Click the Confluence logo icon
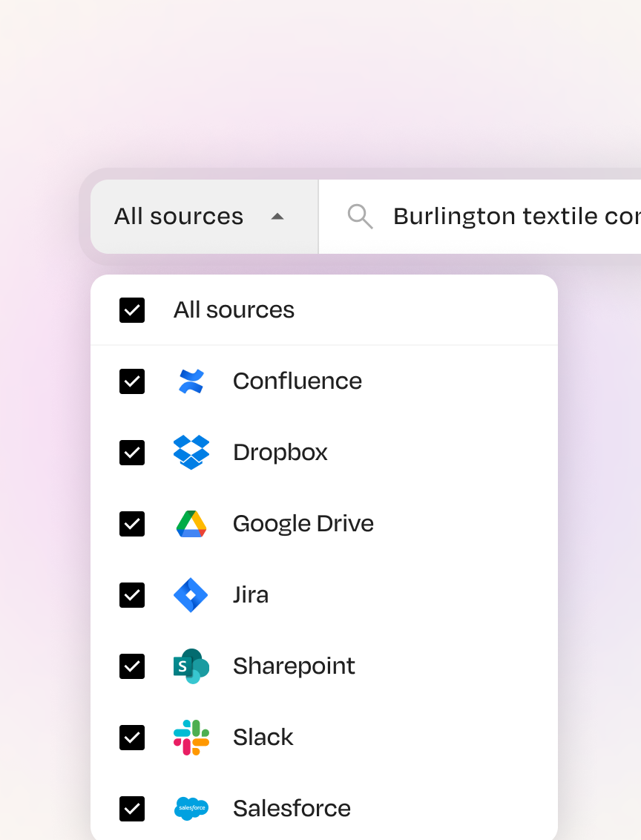Screen dimensions: 641x840 (x=191, y=381)
